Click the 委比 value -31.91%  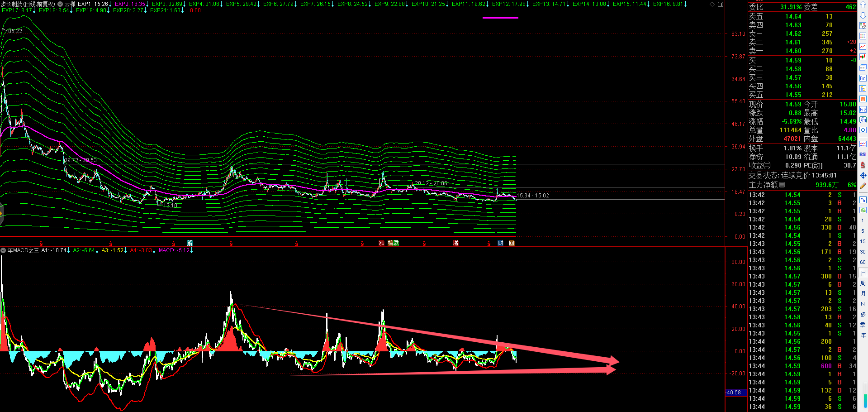(x=790, y=7)
